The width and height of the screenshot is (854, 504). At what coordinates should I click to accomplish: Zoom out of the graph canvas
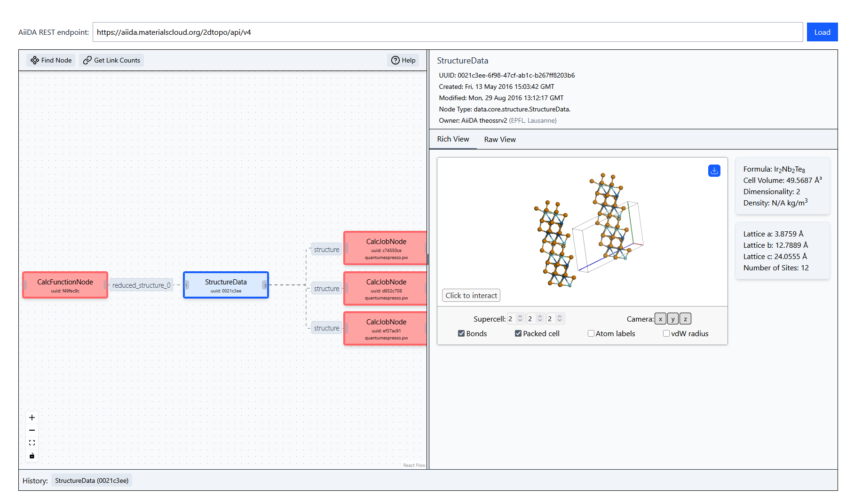coord(32,430)
